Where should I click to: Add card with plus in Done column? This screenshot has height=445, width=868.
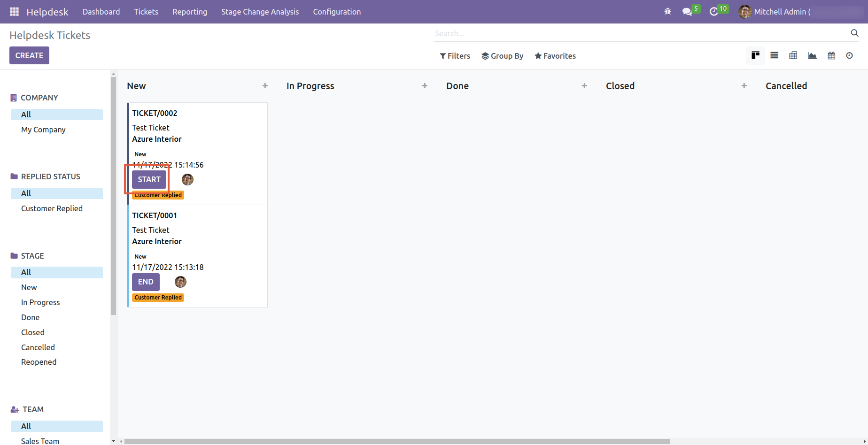click(x=584, y=86)
